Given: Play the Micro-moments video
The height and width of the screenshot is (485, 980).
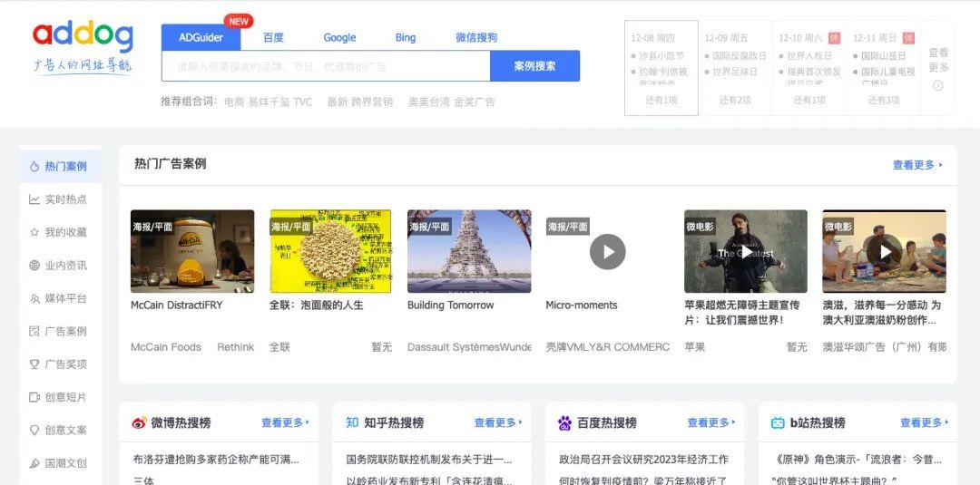Looking at the screenshot, I should pyautogui.click(x=607, y=251).
